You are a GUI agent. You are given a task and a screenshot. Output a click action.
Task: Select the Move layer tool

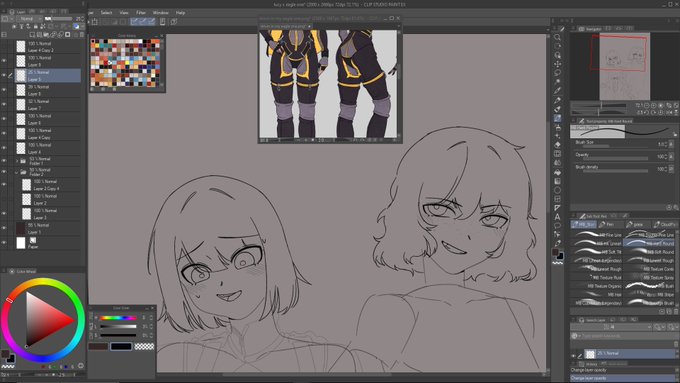[557, 64]
